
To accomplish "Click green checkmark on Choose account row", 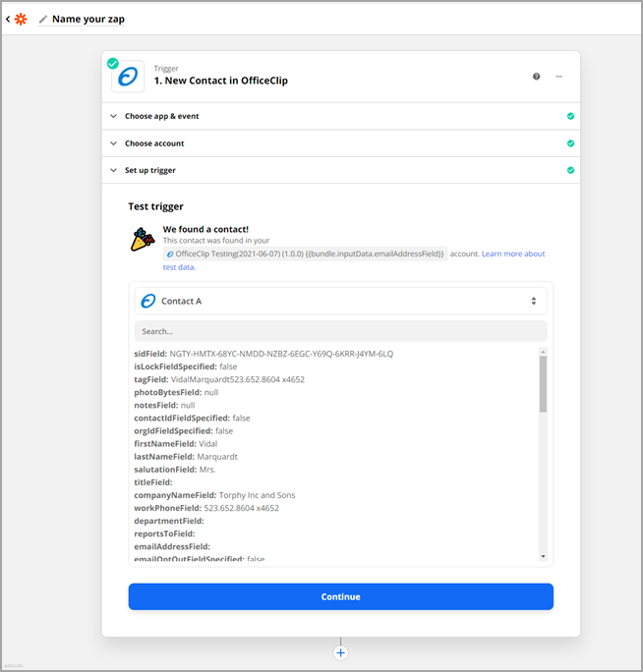I will [x=570, y=143].
